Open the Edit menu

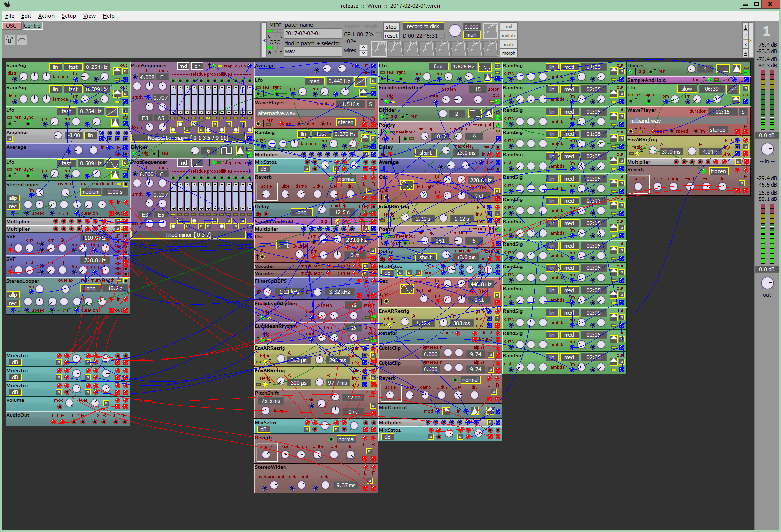click(x=26, y=16)
